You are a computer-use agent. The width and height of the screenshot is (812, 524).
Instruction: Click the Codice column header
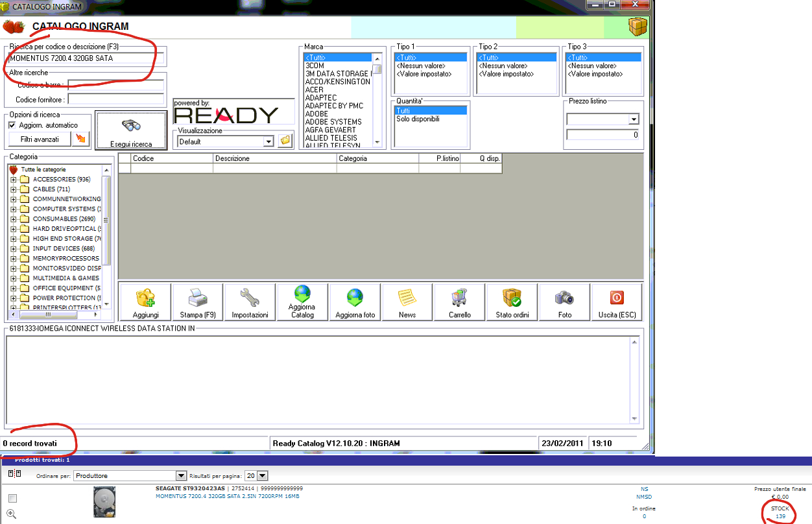(x=172, y=158)
